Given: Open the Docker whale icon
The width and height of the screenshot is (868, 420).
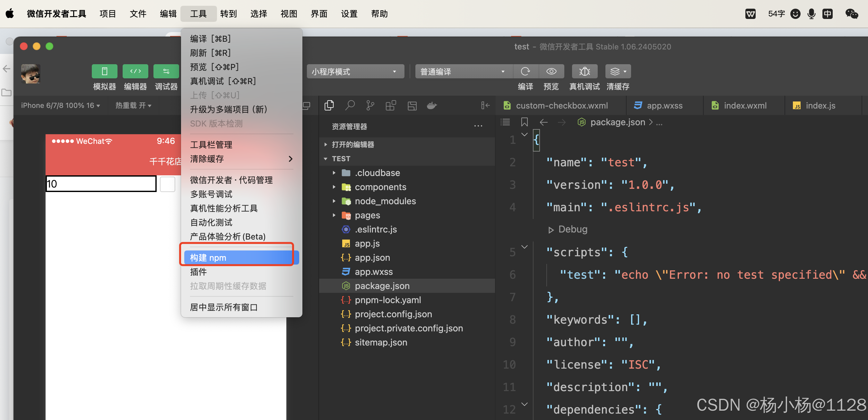Looking at the screenshot, I should 432,106.
